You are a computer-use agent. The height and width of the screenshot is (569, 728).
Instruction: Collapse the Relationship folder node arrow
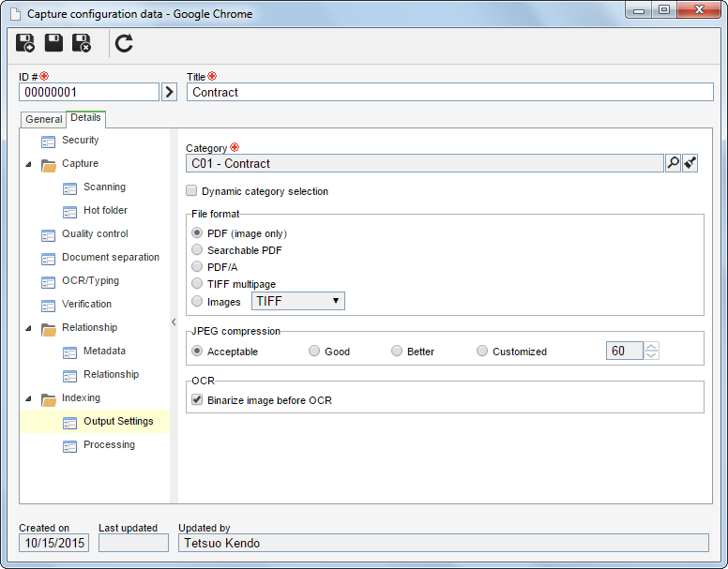pyautogui.click(x=29, y=328)
